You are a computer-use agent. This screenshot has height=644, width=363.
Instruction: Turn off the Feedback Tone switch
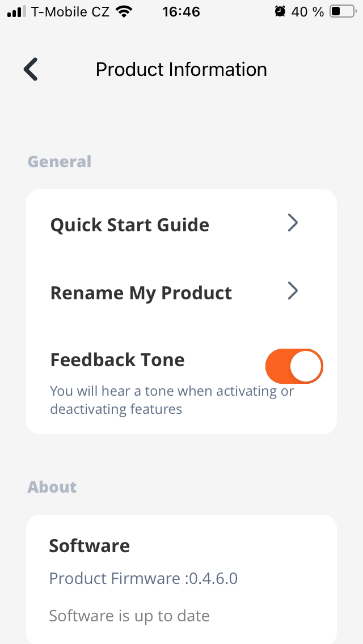[294, 366]
